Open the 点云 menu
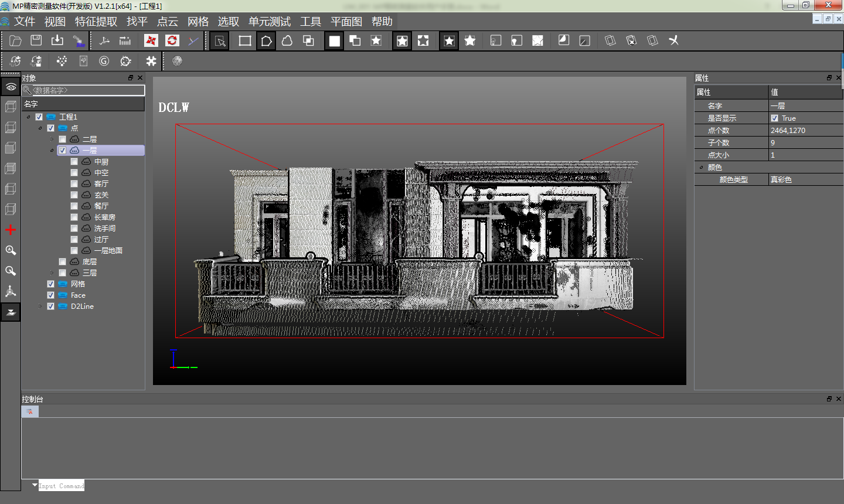 167,22
